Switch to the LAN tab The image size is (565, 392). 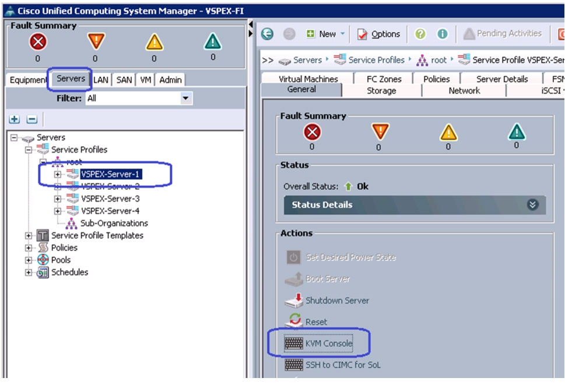pos(101,80)
